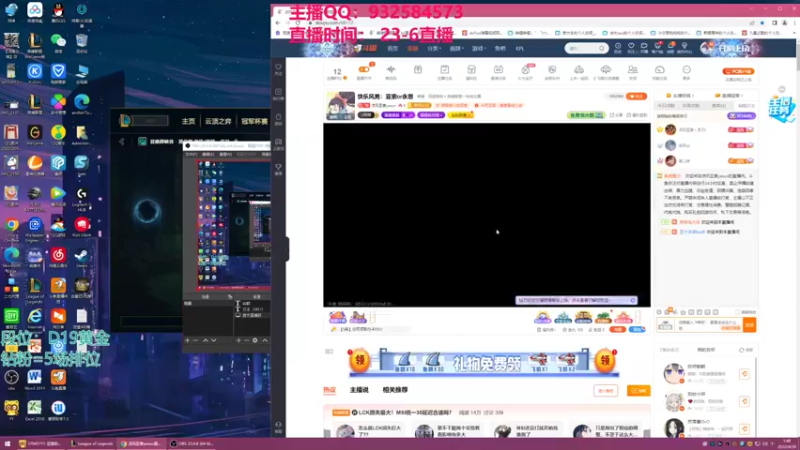Open the Internet Explorer desktop icon
800x450 pixels.
coord(35,316)
